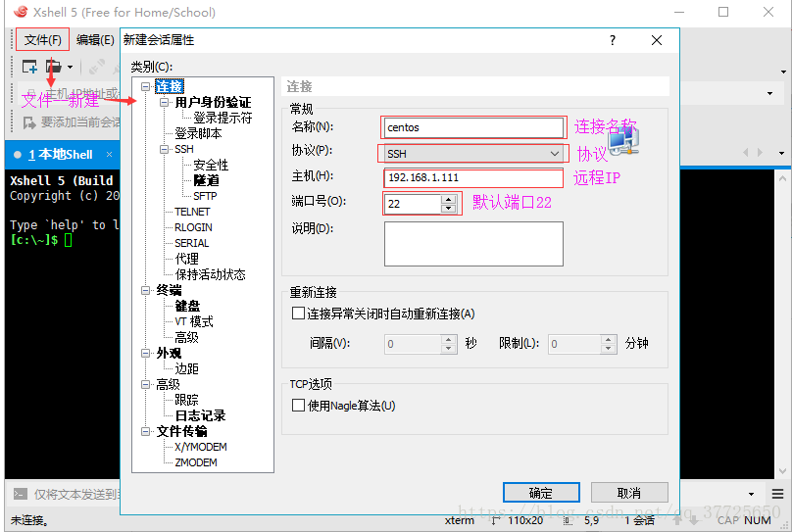Click the new session toolbar icon
The height and width of the screenshot is (532, 792).
point(29,67)
